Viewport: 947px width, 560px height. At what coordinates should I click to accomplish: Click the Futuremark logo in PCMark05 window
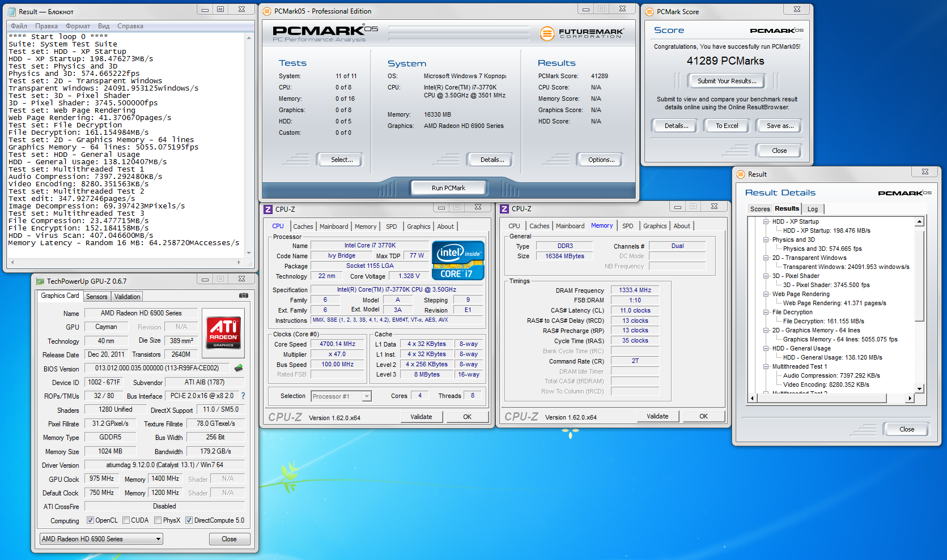pyautogui.click(x=581, y=33)
